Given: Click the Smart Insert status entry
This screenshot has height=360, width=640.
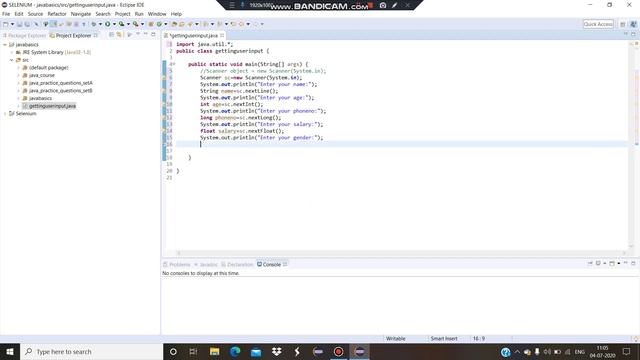Looking at the screenshot, I should [x=444, y=339].
